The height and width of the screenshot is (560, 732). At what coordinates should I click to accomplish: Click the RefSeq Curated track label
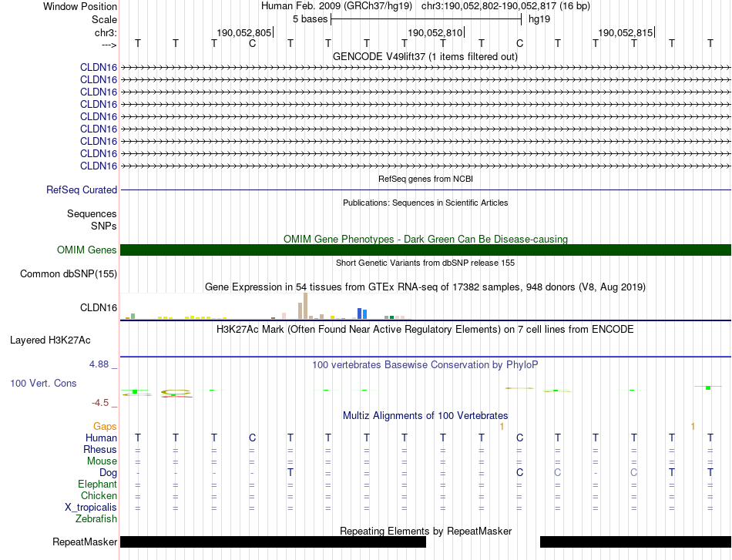[82, 190]
